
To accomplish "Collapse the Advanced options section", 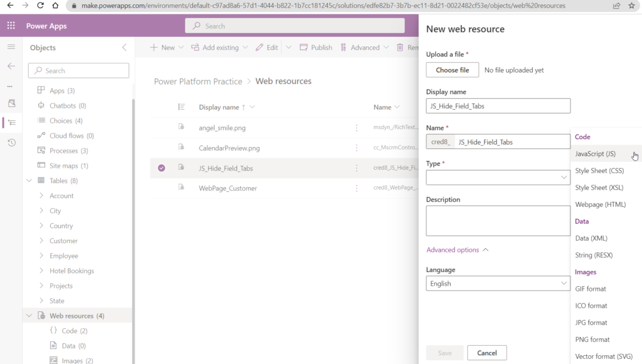I will click(457, 249).
